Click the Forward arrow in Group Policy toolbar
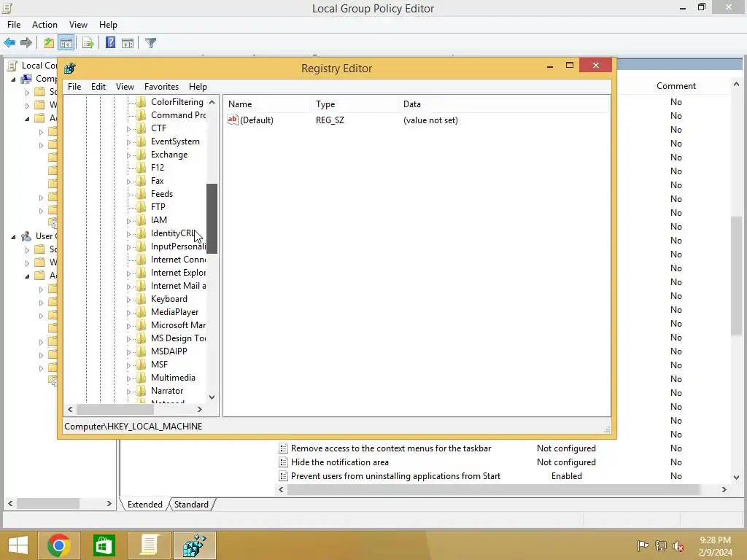The width and height of the screenshot is (747, 560). click(x=26, y=43)
